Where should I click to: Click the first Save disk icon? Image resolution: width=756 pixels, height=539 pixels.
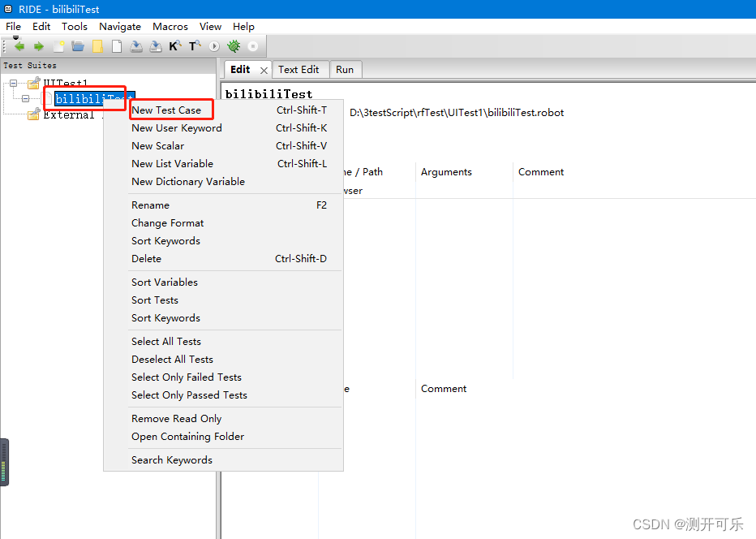(x=136, y=46)
